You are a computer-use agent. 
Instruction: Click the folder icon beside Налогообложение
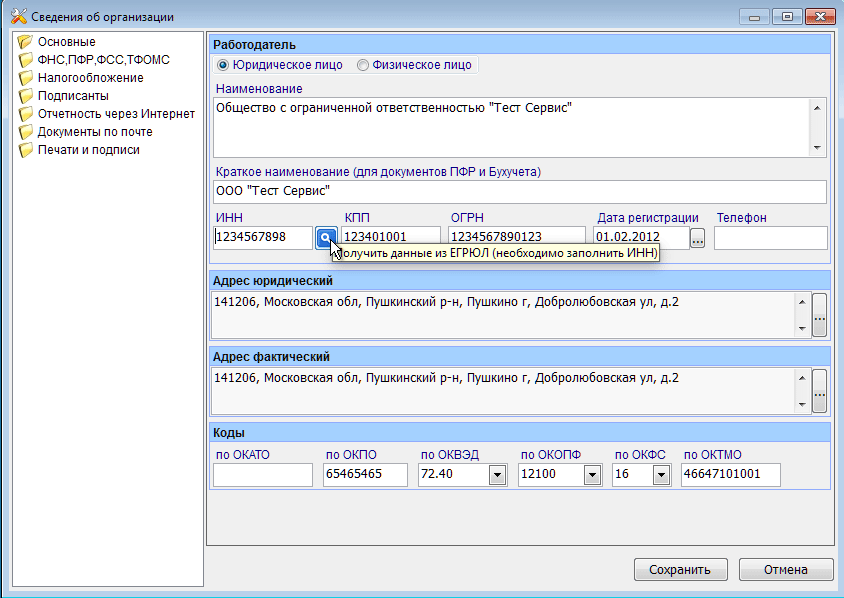[25, 78]
